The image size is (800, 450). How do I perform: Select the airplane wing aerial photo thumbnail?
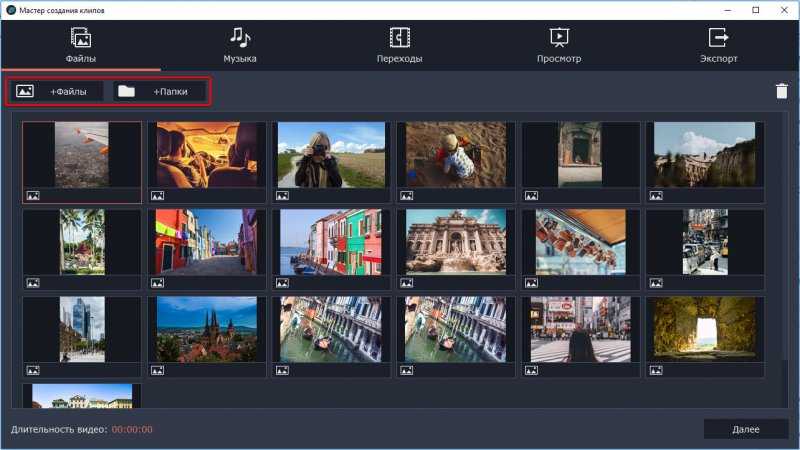82,155
